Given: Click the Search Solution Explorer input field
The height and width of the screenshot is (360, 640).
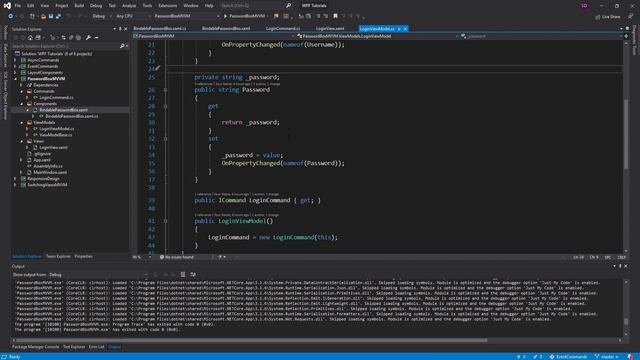Looking at the screenshot, I should [x=65, y=46].
